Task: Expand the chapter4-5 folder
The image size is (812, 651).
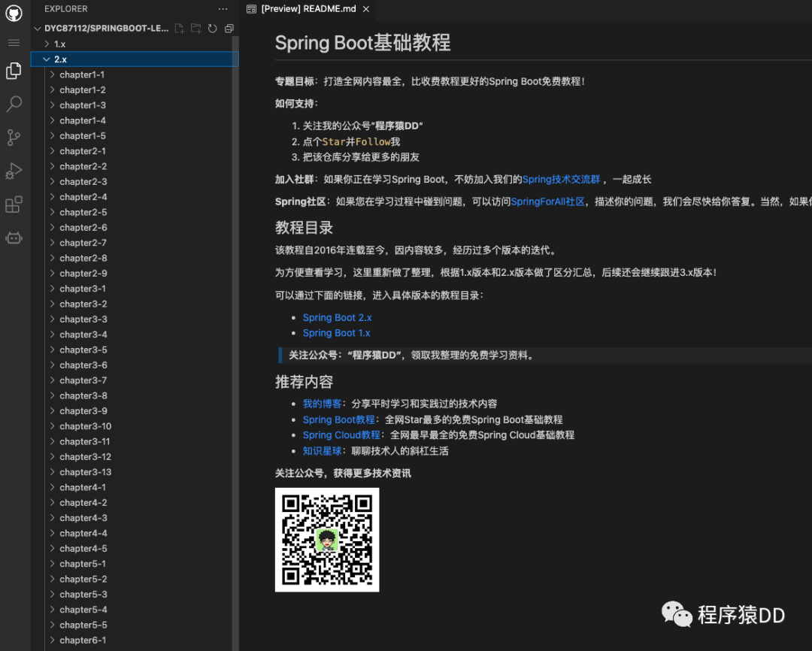Action: pyautogui.click(x=53, y=549)
